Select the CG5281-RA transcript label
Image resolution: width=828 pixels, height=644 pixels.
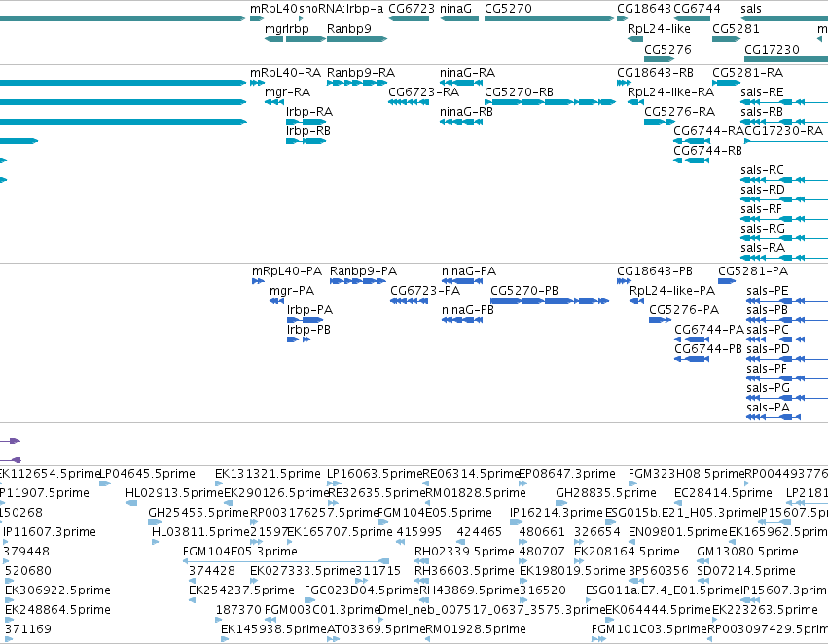point(748,72)
